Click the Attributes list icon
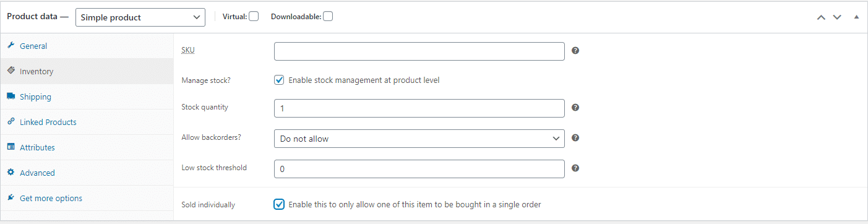Screen dimensions: 868x224 point(11,147)
